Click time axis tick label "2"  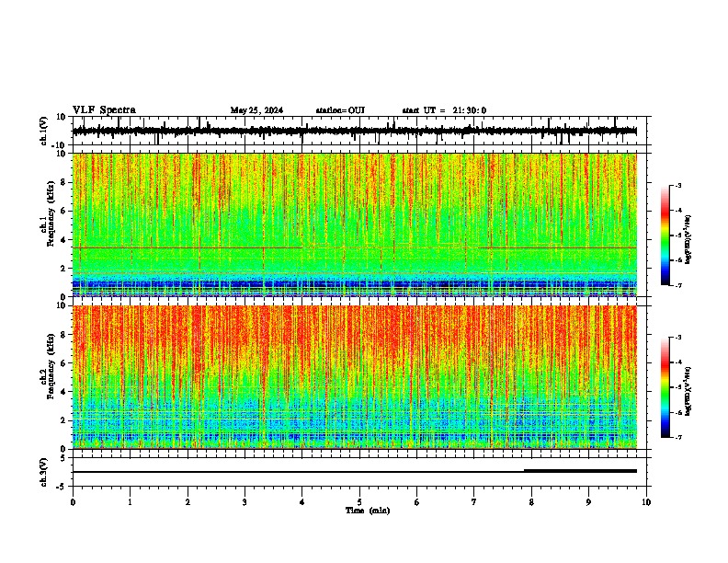pyautogui.click(x=188, y=502)
